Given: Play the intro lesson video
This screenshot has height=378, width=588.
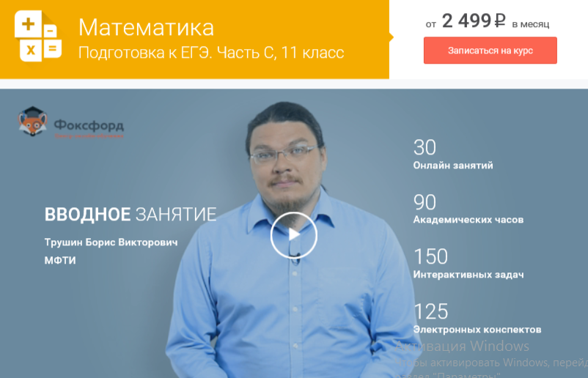Looking at the screenshot, I should tap(293, 235).
